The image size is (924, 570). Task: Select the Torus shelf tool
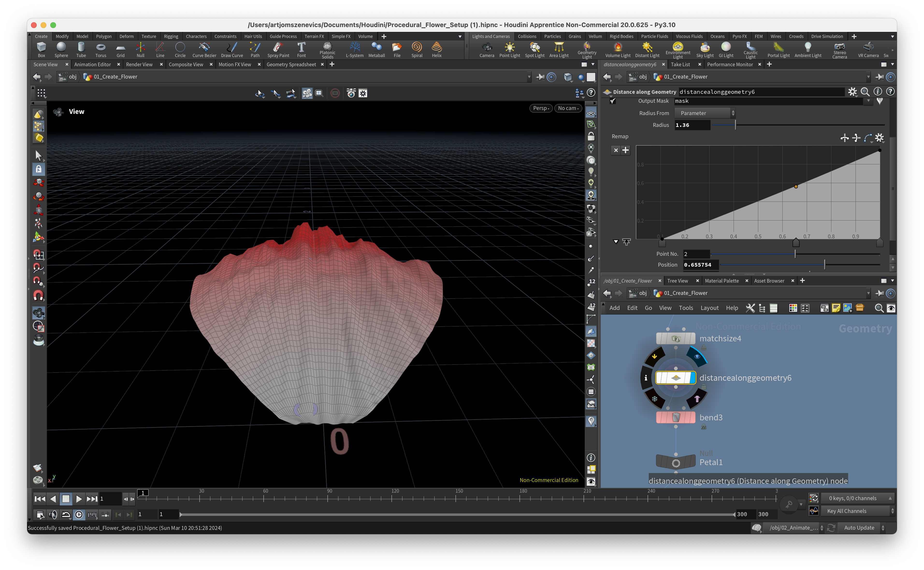(101, 49)
